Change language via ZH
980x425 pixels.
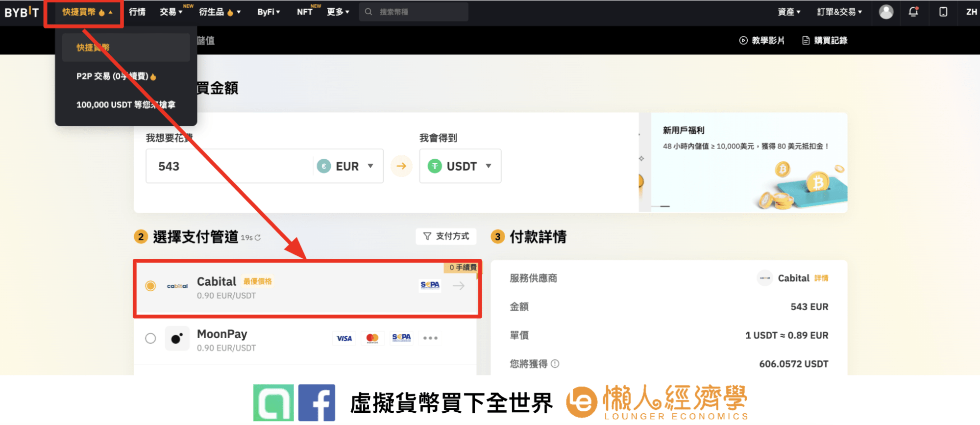pyautogui.click(x=972, y=12)
